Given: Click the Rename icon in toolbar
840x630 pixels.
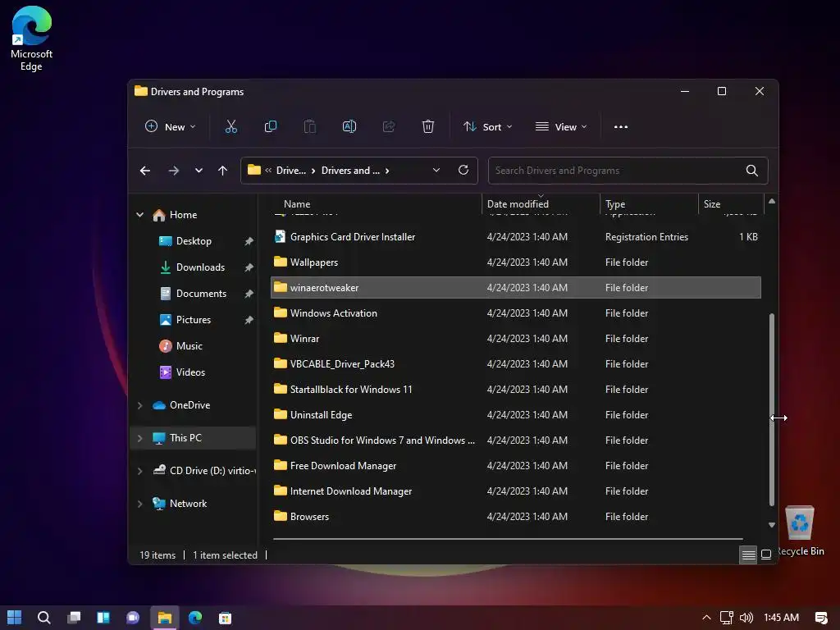Looking at the screenshot, I should (349, 126).
